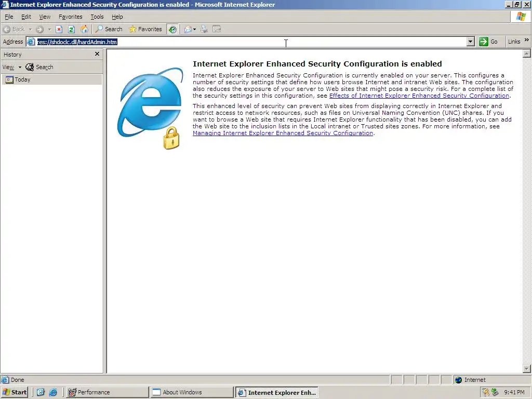This screenshot has width=532, height=399.
Task: Open Effects of Internet Explorer Enhanced Security link
Action: (419, 96)
